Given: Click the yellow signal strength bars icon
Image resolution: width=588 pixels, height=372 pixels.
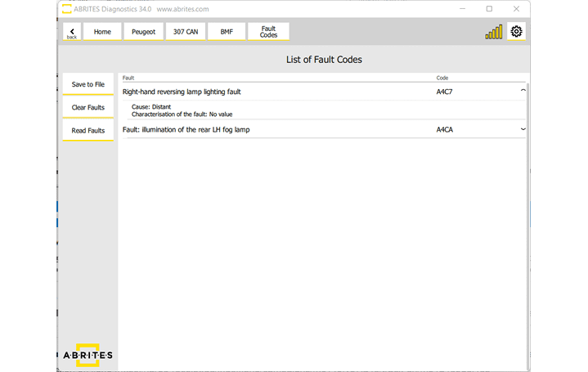Looking at the screenshot, I should coord(494,33).
